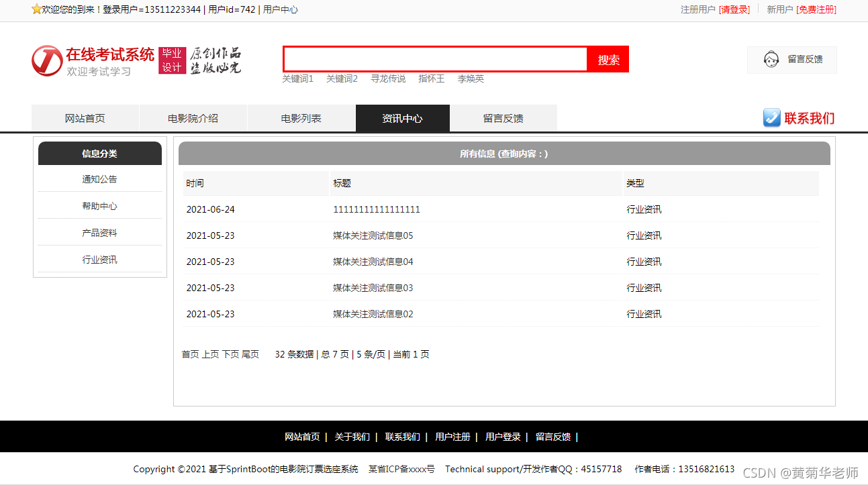Open the 资讯中心 navigation tab
Screen dimensions: 868x485
tap(402, 117)
